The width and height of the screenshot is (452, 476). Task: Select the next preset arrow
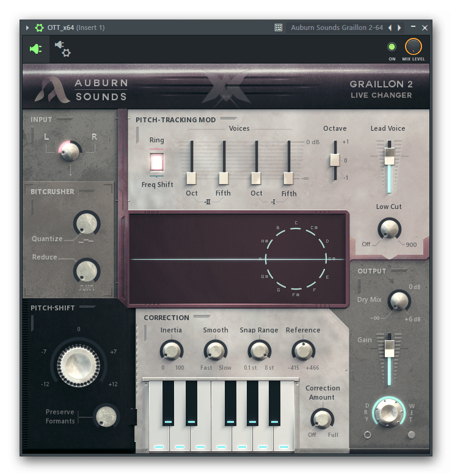399,27
